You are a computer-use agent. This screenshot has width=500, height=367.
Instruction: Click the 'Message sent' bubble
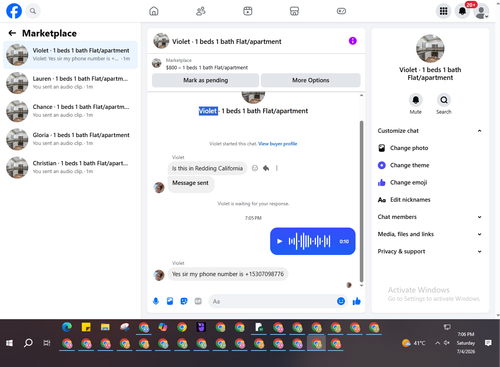coord(190,183)
